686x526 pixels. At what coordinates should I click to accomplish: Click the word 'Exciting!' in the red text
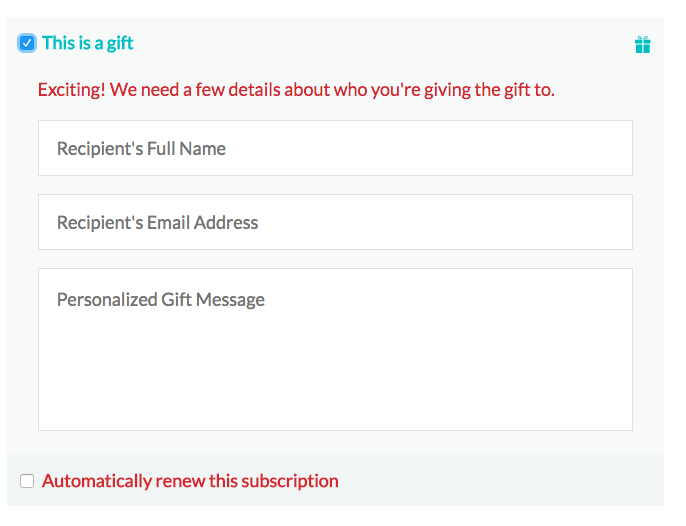point(72,90)
